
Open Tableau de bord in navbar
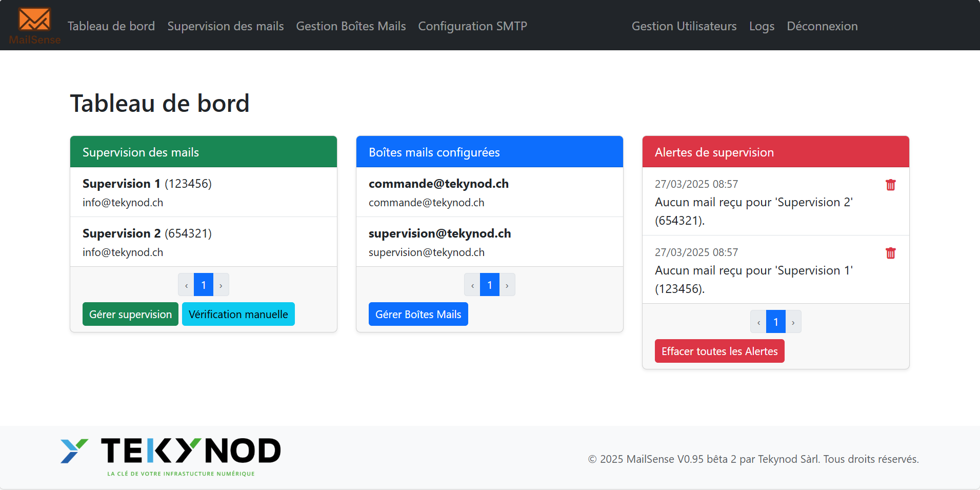click(x=111, y=26)
